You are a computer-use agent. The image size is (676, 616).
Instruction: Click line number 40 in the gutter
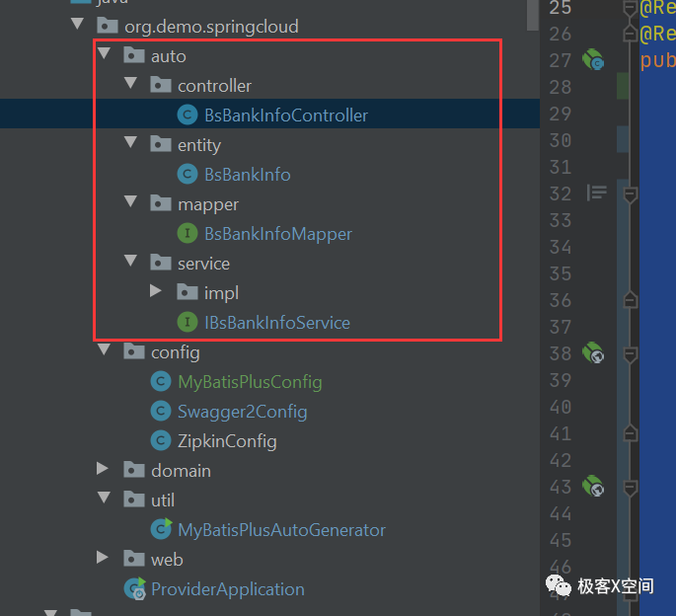(560, 408)
